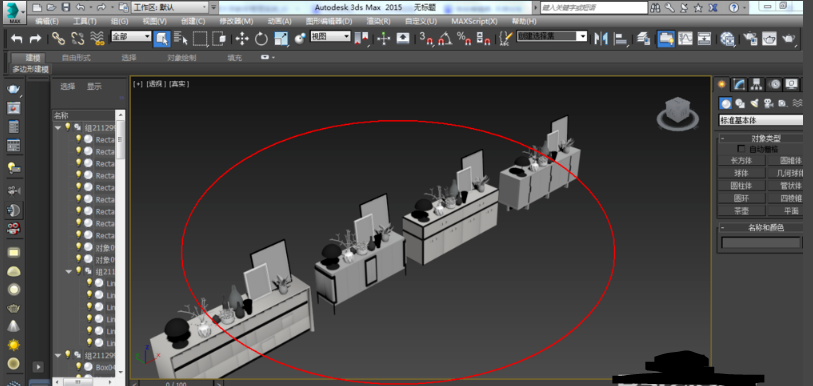
Task: Toggle Keyboard Shortcut Override icon
Action: (x=403, y=38)
